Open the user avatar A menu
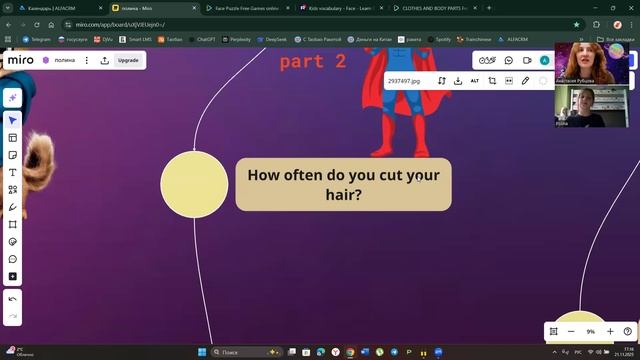This screenshot has width=640, height=360. pyautogui.click(x=544, y=60)
